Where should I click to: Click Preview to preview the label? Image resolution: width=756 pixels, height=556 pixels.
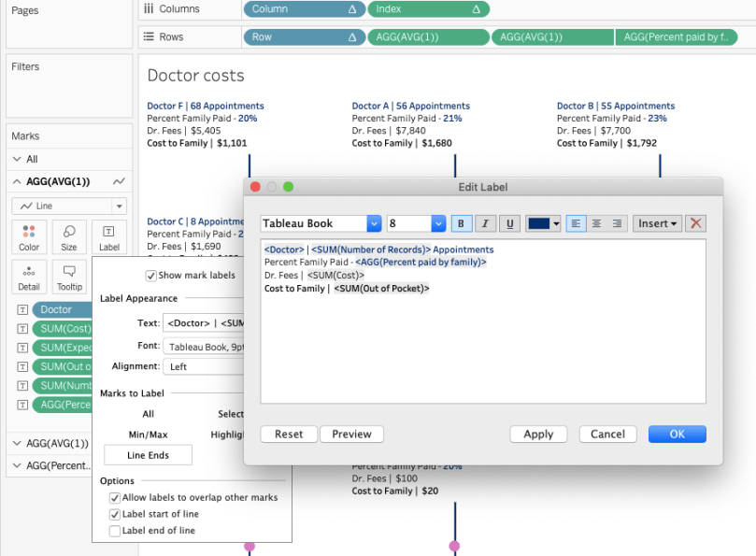(x=351, y=434)
